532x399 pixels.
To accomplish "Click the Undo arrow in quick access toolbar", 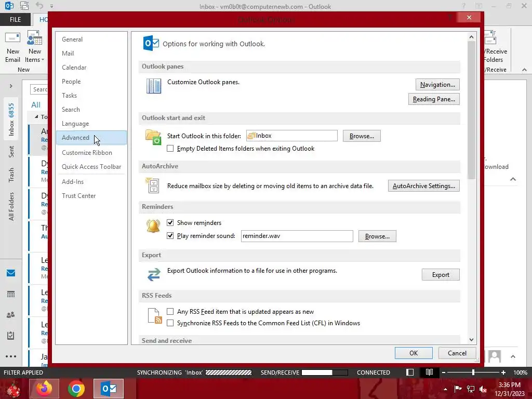I will point(39,6).
